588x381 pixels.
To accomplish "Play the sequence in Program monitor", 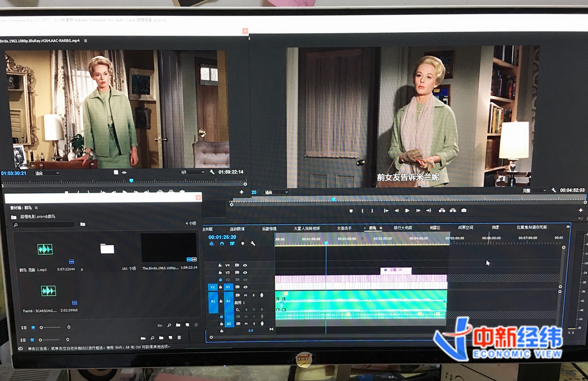I will tap(407, 211).
